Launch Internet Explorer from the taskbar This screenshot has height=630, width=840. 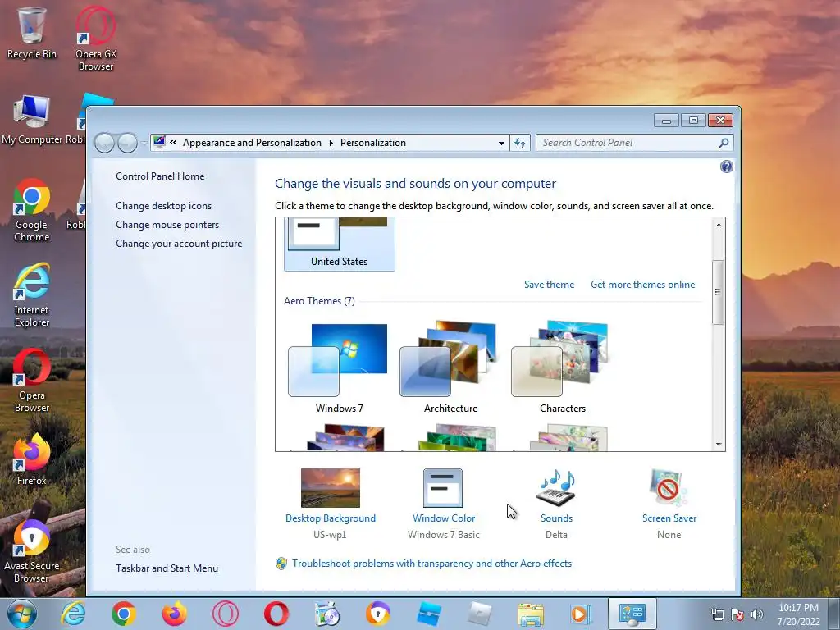(x=73, y=614)
